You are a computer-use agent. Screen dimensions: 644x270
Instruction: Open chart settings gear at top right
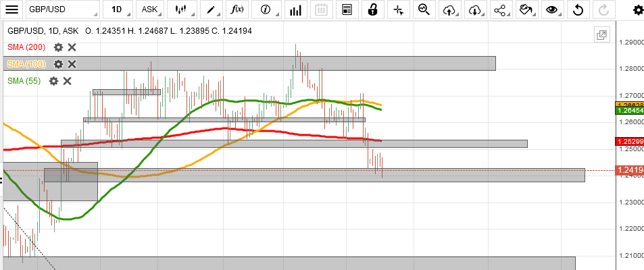click(639, 10)
